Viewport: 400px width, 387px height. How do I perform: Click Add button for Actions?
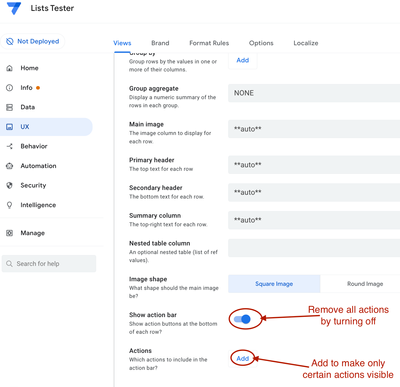click(243, 359)
